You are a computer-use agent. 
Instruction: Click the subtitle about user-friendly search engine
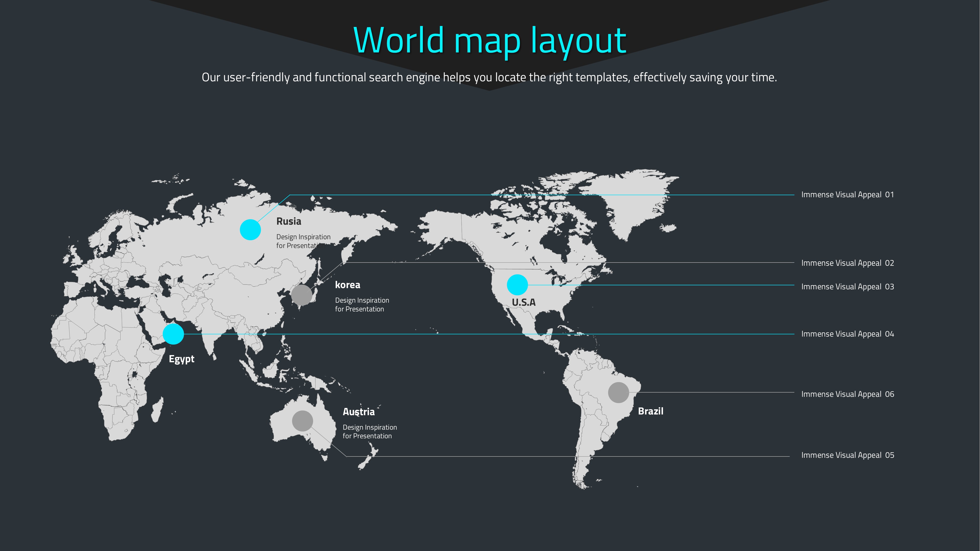[x=489, y=77]
